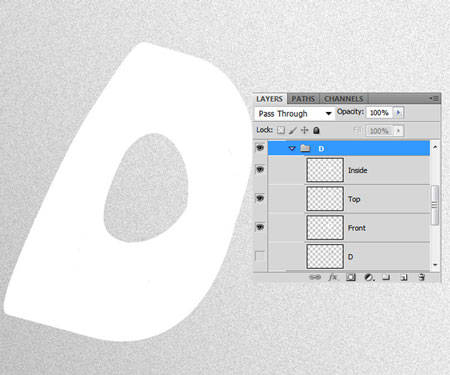Viewport: 450px width, 375px height.
Task: Click the scroll down arrow in Layers
Action: coord(435,265)
